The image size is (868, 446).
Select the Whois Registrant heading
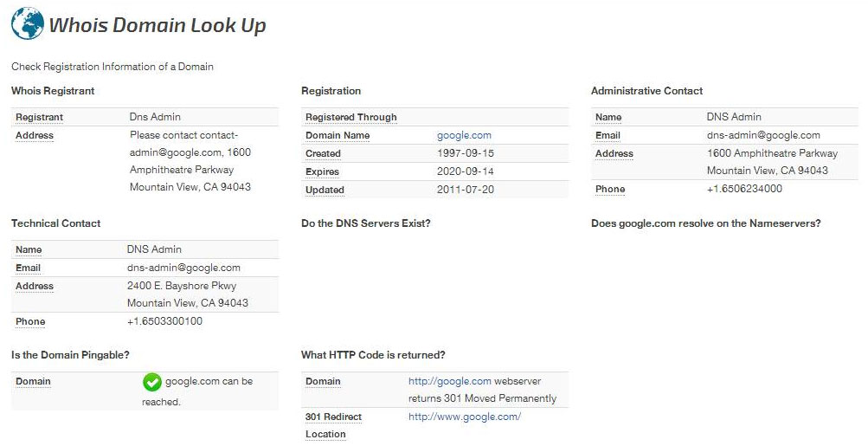pyautogui.click(x=53, y=91)
